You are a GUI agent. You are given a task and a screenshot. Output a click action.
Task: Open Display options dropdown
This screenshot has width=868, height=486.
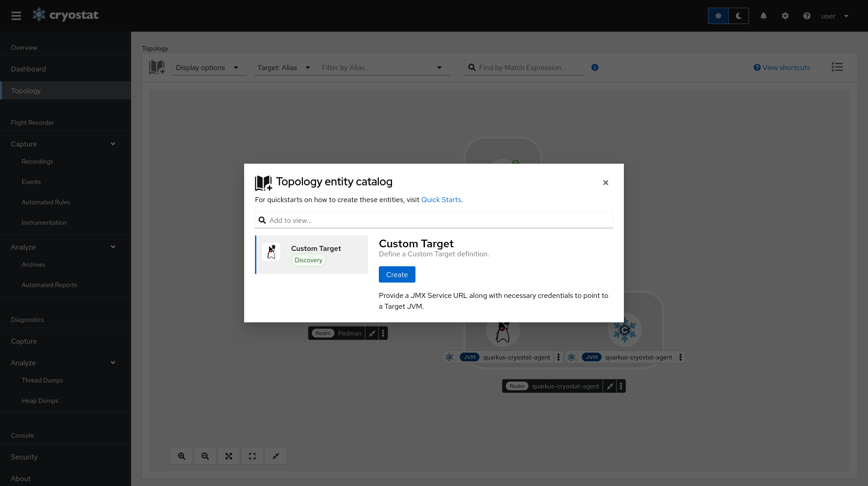click(208, 67)
